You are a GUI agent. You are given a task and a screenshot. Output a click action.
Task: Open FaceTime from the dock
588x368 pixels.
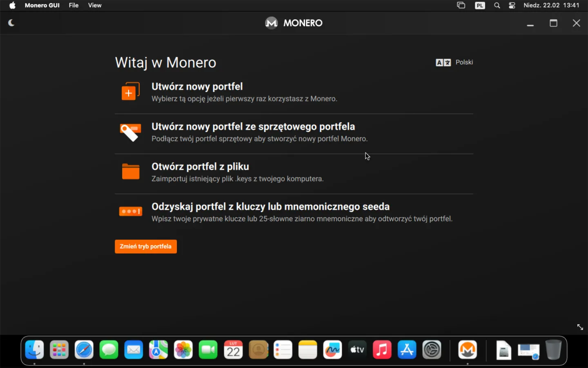coord(208,350)
